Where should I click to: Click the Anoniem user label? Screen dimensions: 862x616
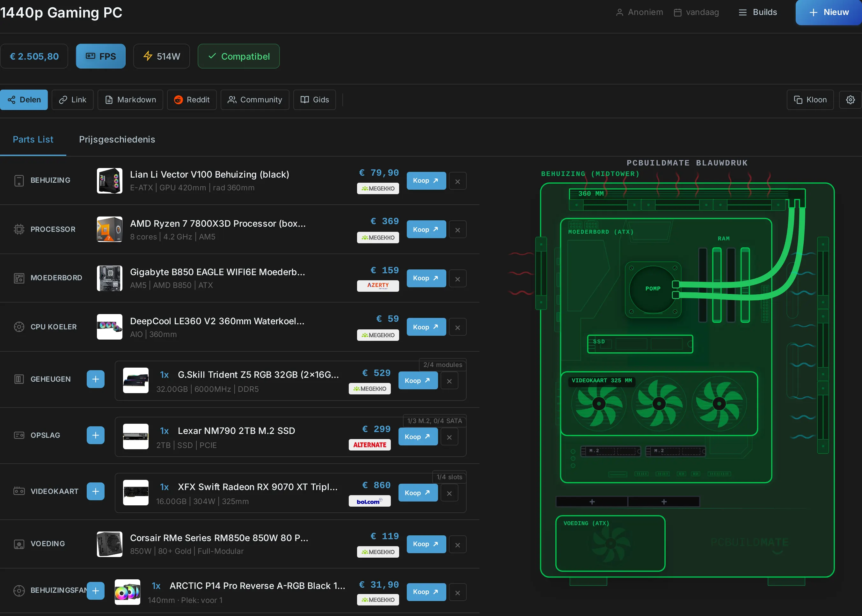click(x=639, y=12)
